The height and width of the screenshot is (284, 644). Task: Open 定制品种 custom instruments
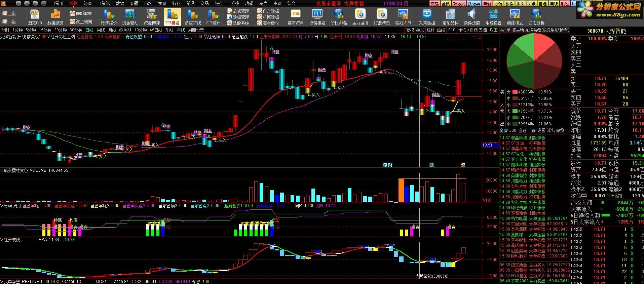pos(450,17)
